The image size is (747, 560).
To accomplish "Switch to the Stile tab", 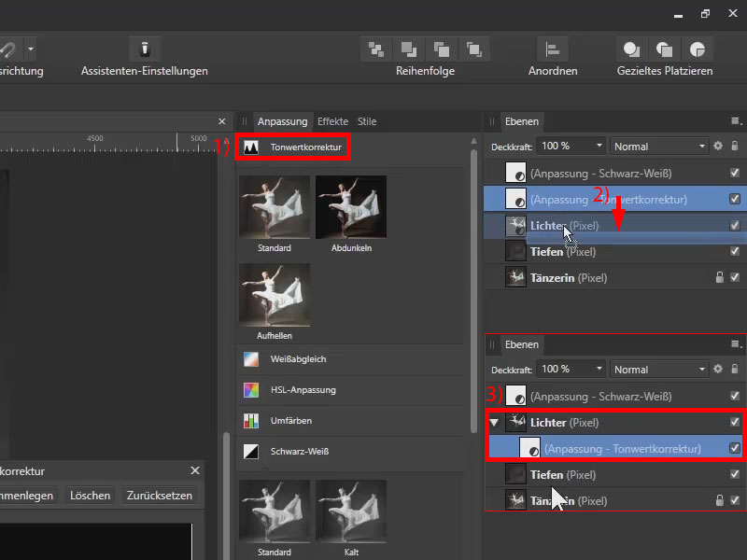I will coord(367,121).
